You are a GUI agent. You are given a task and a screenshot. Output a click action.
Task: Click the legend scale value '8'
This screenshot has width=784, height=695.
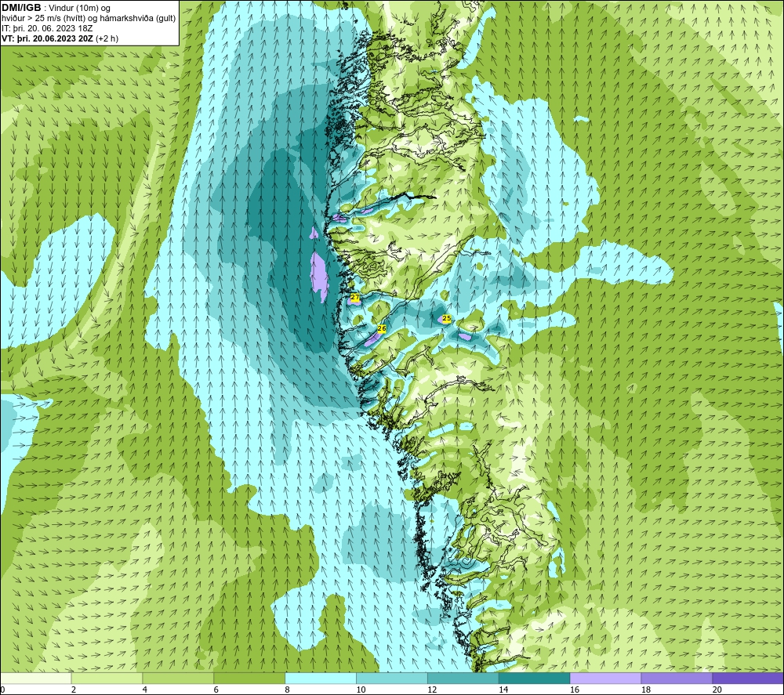[287, 690]
